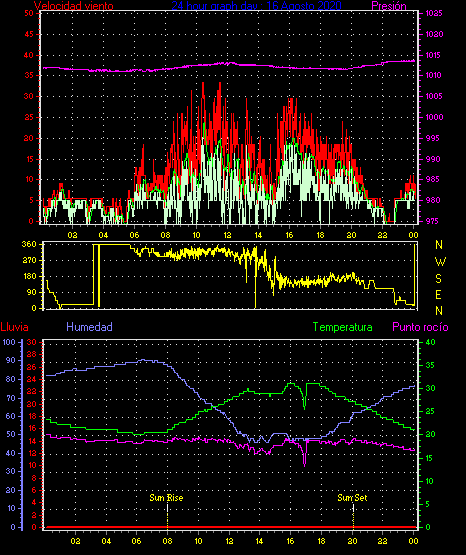Click pressure axis value 980
The height and width of the screenshot is (555, 466).
[x=432, y=200]
